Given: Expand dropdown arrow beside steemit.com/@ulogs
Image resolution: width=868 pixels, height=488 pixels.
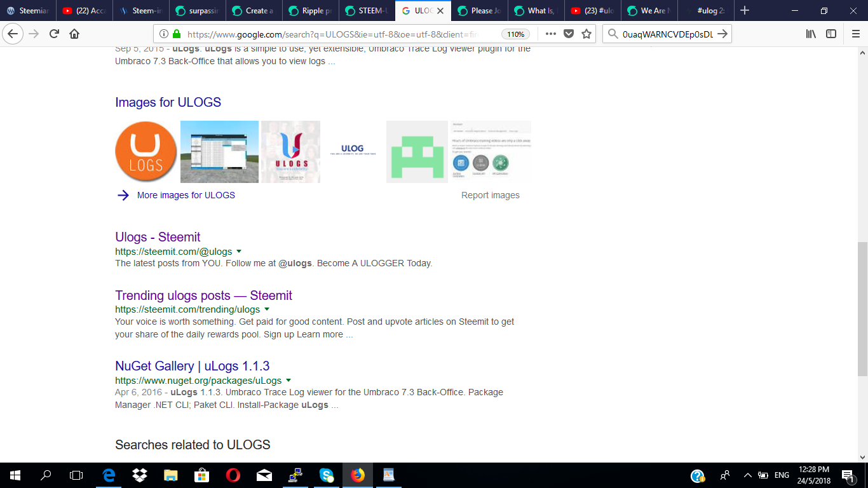Looking at the screenshot, I should [239, 252].
